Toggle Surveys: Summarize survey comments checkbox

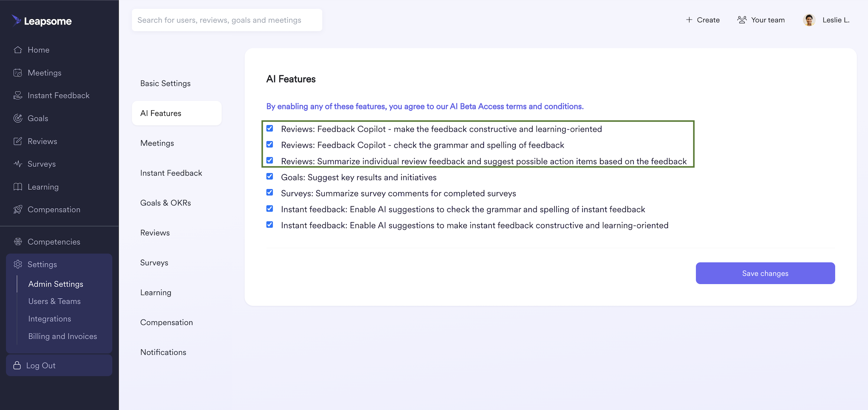tap(270, 193)
